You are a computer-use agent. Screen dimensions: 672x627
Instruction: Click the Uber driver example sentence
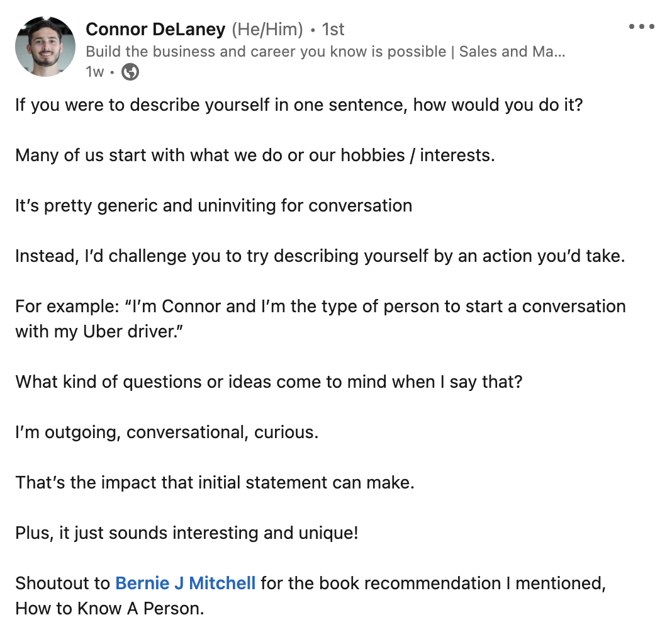315,319
